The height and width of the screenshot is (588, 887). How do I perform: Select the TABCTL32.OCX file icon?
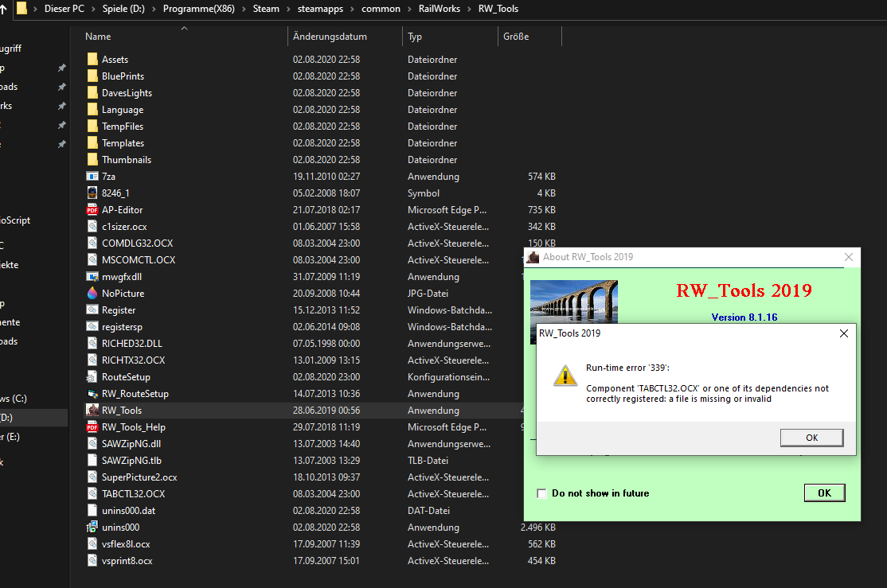point(92,493)
